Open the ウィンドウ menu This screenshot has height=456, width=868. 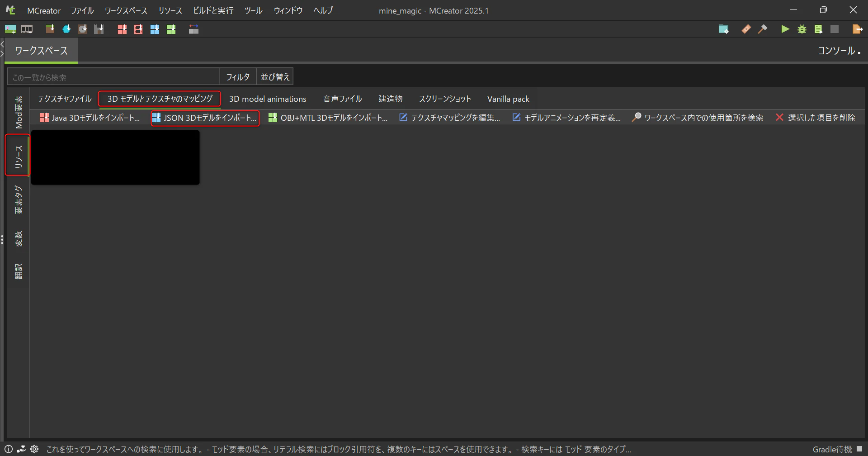click(x=288, y=10)
